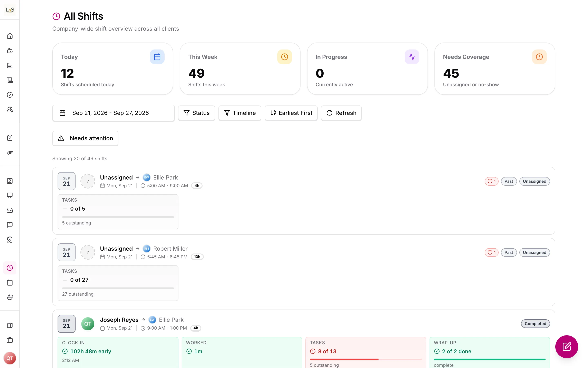This screenshot has height=368, width=588.
Task: Open the inbox tray sidebar icon
Action: (x=10, y=210)
